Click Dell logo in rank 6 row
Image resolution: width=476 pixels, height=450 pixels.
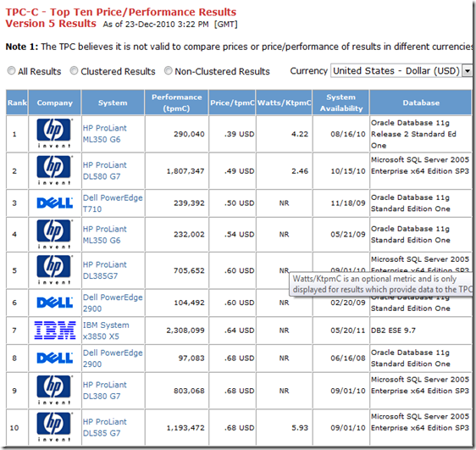(x=55, y=303)
